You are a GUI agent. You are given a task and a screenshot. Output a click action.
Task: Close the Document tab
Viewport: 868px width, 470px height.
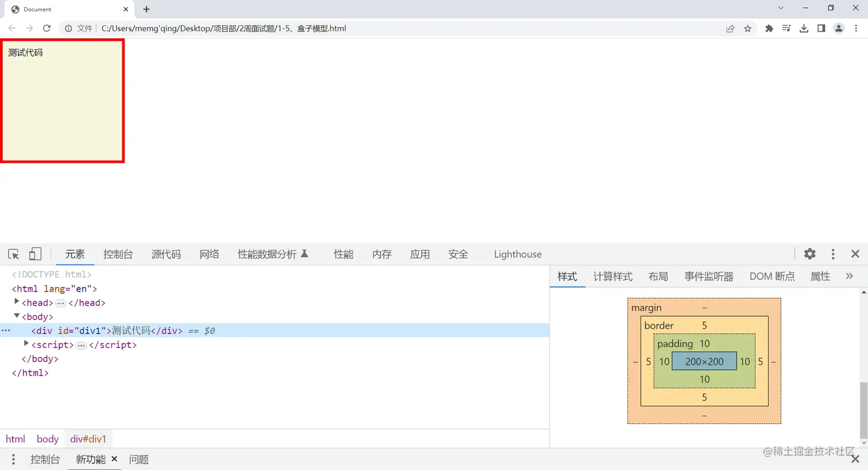pos(126,9)
